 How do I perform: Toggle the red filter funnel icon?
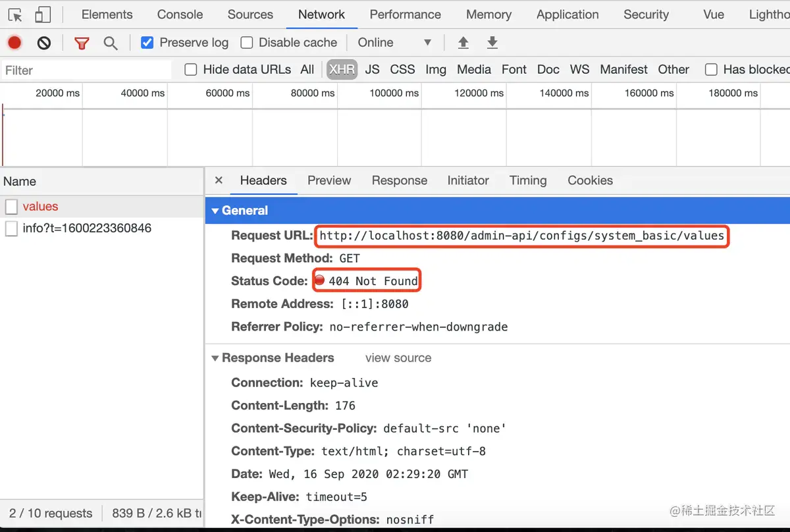coord(82,43)
